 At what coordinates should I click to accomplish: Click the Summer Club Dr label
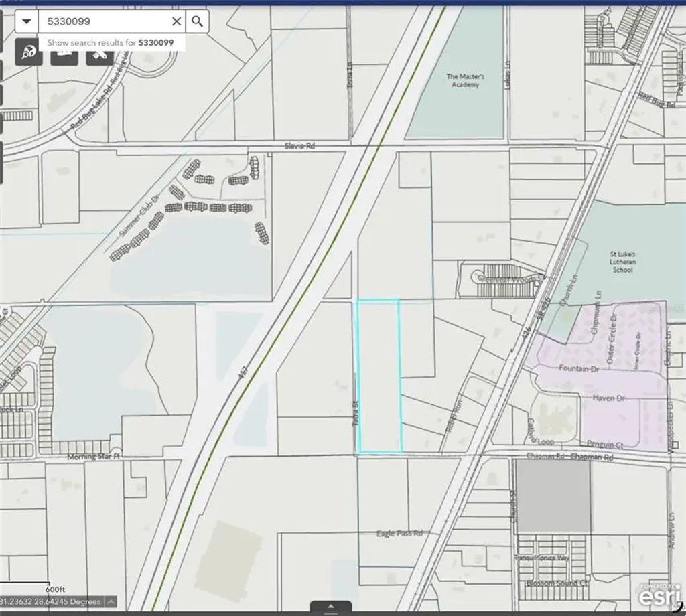[x=139, y=216]
